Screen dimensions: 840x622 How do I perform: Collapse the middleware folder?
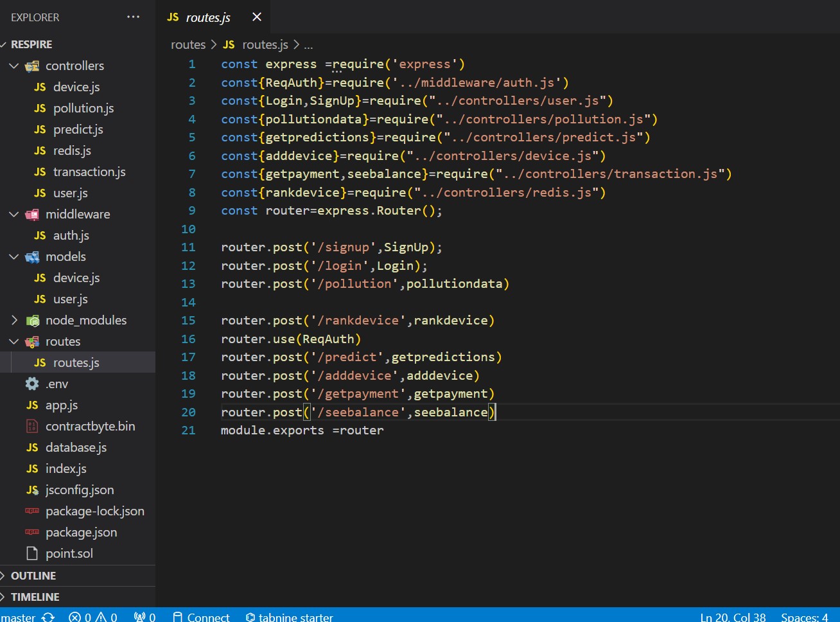[x=14, y=214]
